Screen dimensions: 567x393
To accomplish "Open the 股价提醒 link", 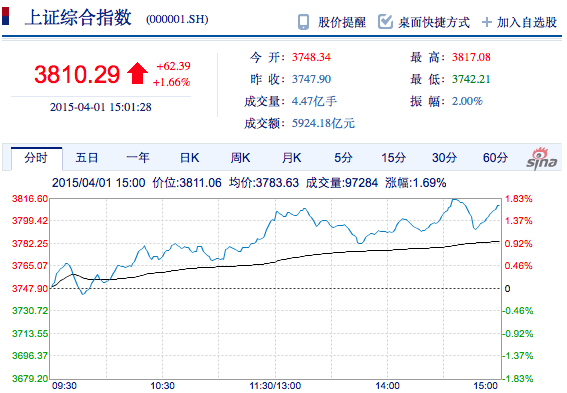I will (342, 22).
